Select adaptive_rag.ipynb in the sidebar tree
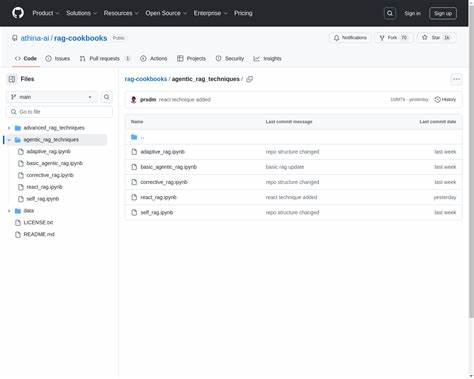 (49, 152)
